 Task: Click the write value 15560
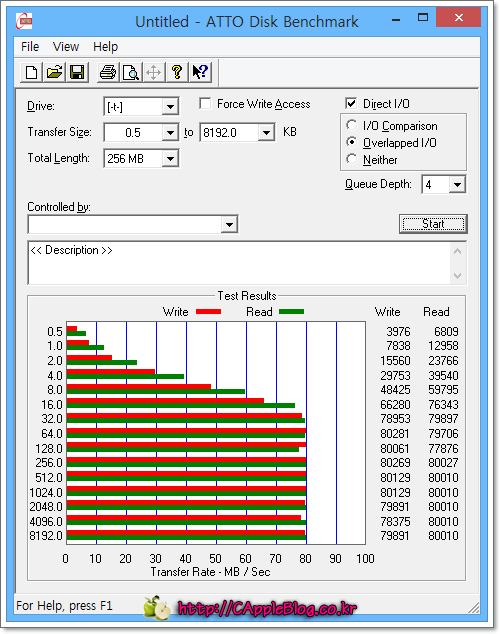coord(395,360)
